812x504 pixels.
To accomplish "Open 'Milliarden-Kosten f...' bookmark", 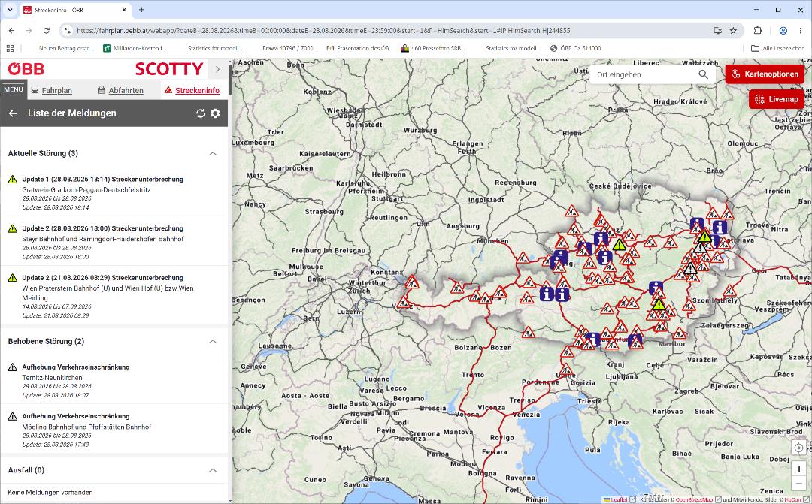I will pyautogui.click(x=135, y=48).
